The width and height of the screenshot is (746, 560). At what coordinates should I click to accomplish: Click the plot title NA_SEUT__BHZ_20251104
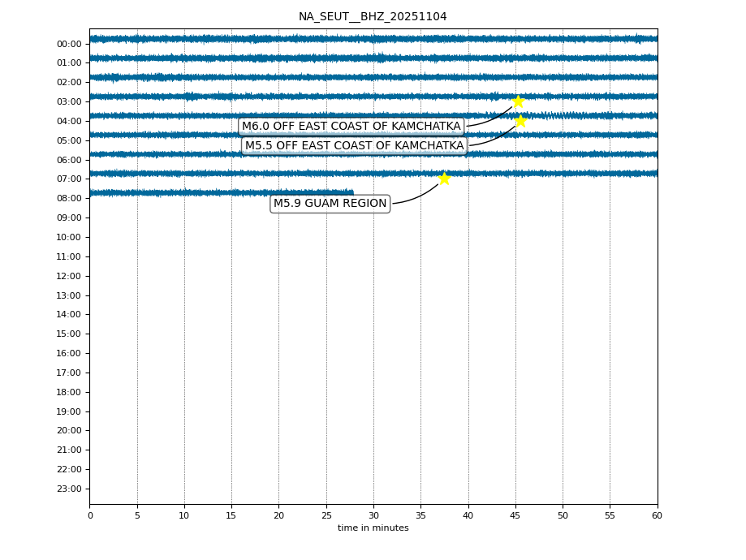(373, 17)
